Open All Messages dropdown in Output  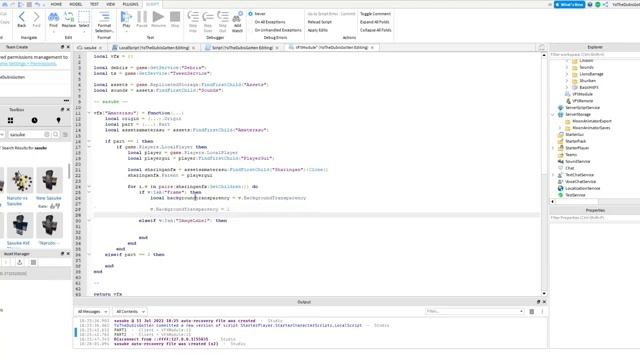click(92, 312)
